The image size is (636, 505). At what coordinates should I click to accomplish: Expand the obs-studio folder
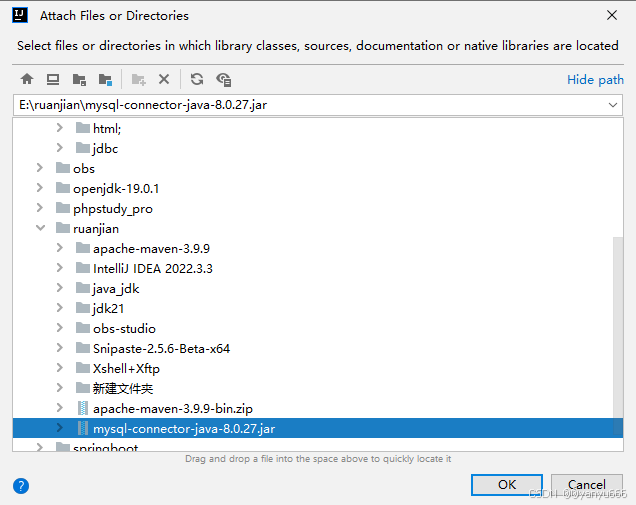[60, 327]
